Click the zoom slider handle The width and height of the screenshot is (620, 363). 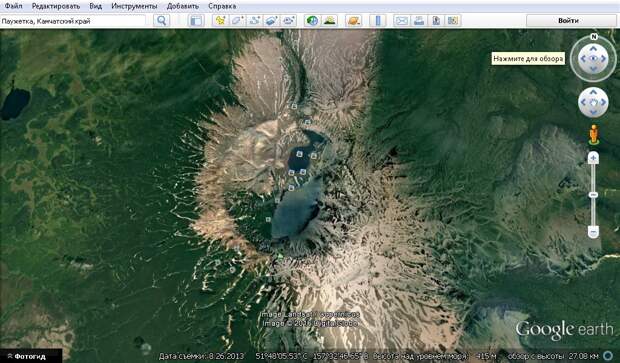coord(593,195)
